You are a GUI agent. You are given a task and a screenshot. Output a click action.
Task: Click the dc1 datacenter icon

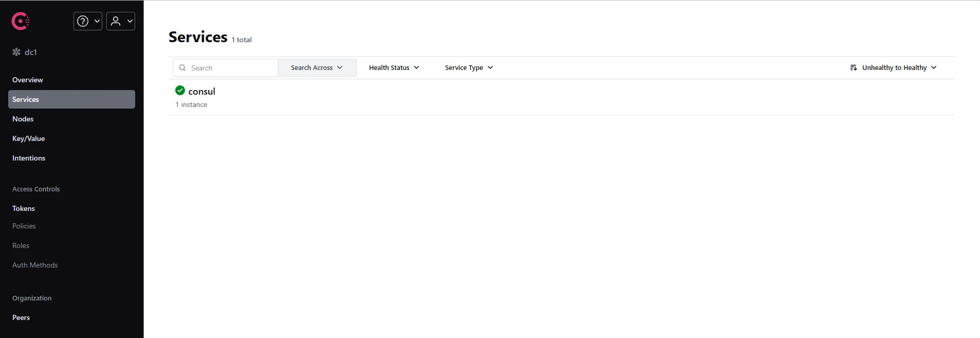pos(16,52)
